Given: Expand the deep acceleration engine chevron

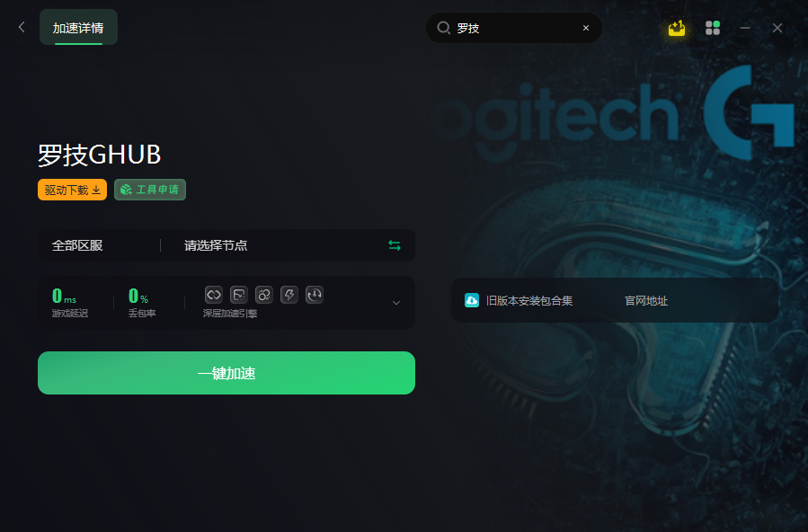Looking at the screenshot, I should pos(396,303).
